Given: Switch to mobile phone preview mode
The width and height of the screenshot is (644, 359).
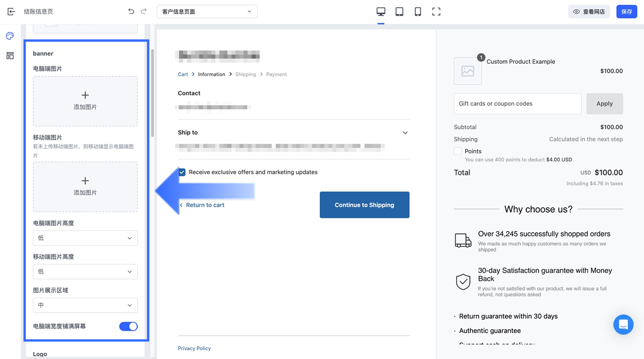Looking at the screenshot, I should click(x=418, y=12).
